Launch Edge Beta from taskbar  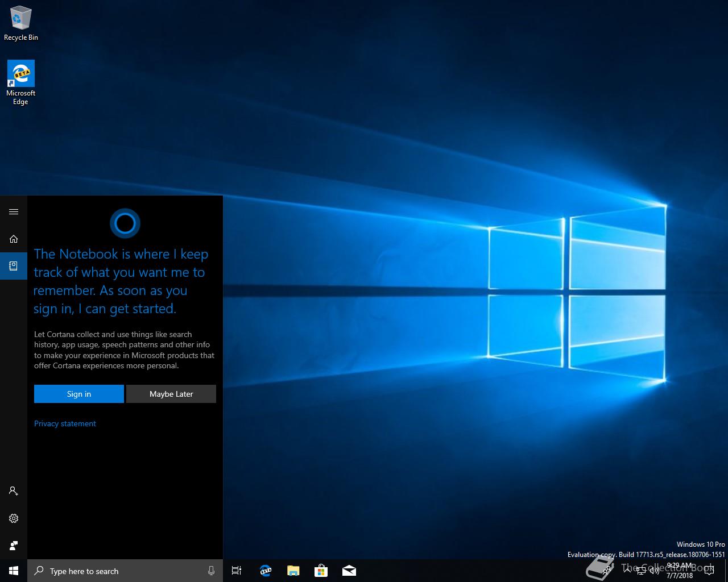tap(266, 571)
